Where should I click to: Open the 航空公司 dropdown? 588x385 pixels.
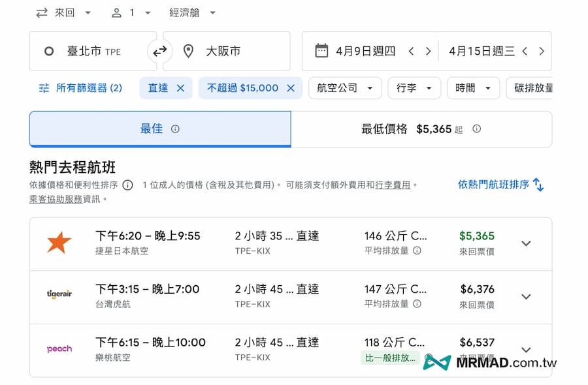point(345,87)
